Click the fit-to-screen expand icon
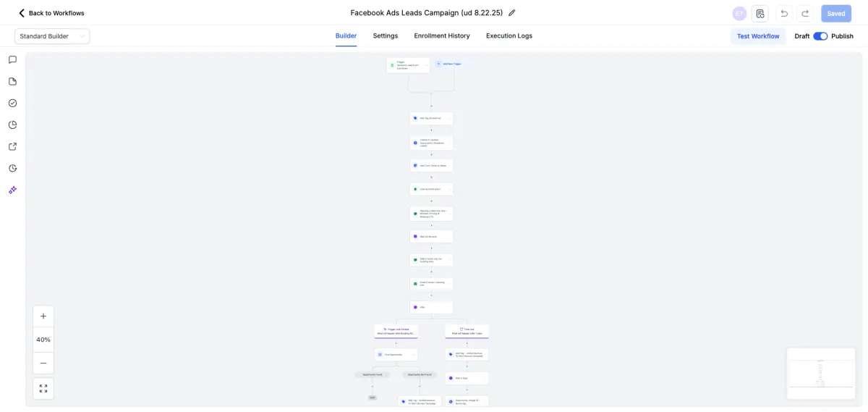The height and width of the screenshot is (412, 868). click(43, 388)
